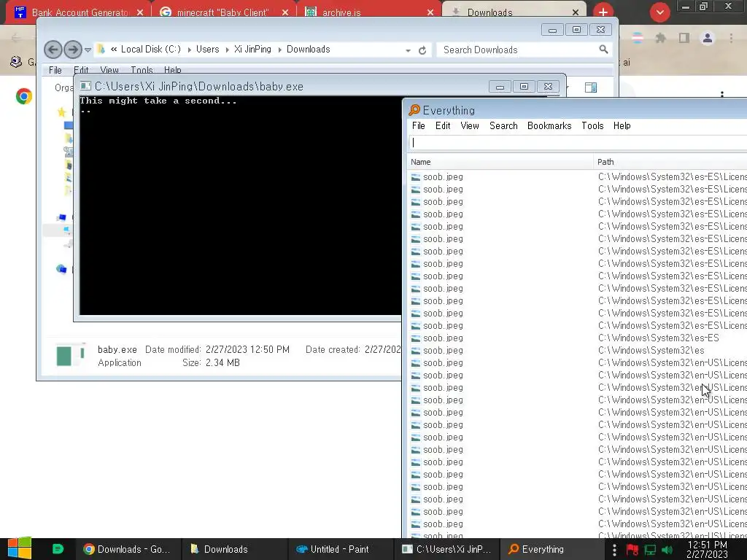This screenshot has width=747, height=560.
Task: Switch to minecraft "Baby Client" Chrome tab
Action: [x=222, y=12]
